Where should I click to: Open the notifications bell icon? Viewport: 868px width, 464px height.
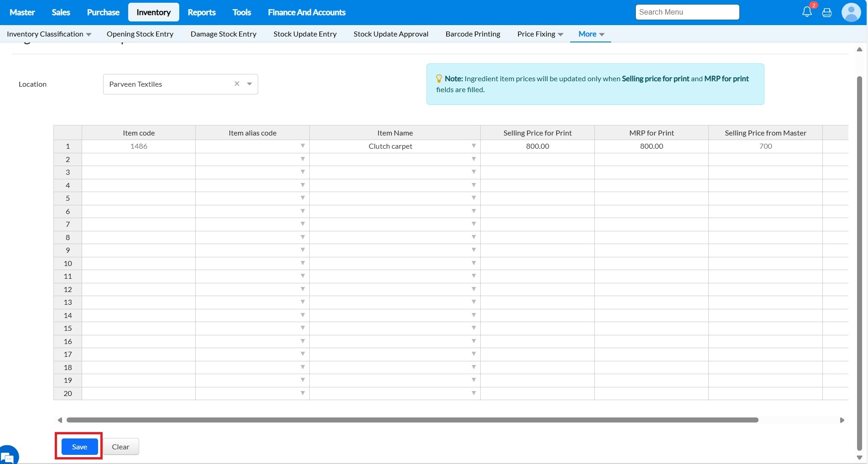point(806,12)
